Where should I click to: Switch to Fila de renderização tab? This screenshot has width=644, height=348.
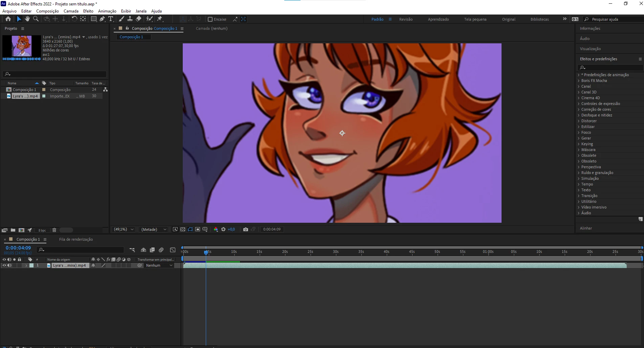pos(76,239)
